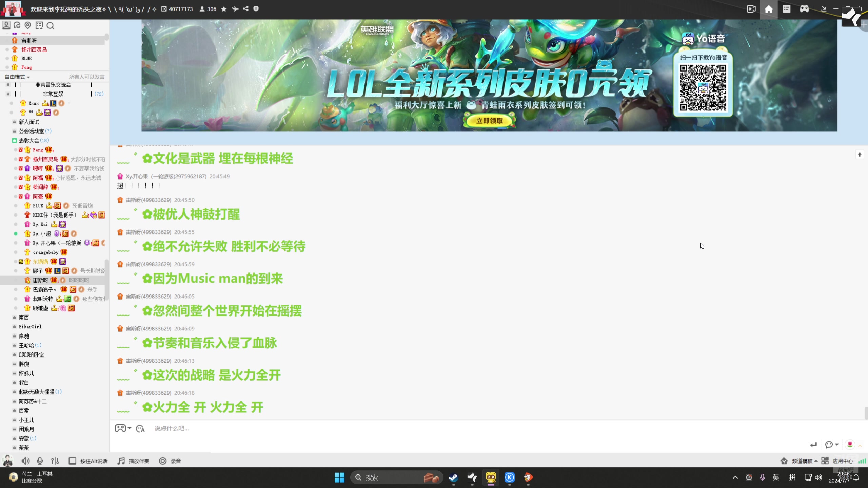
Task: Select user 东锅锅 in the channel list
Action: (40, 262)
